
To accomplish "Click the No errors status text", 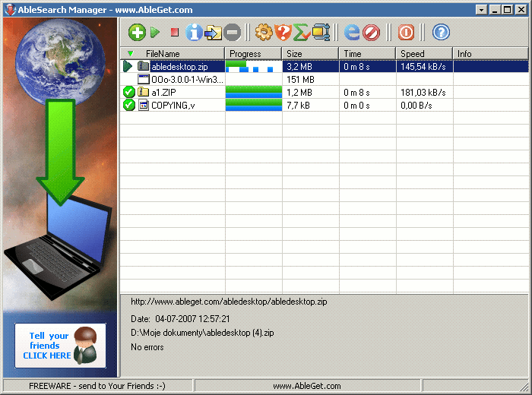I will (x=147, y=347).
